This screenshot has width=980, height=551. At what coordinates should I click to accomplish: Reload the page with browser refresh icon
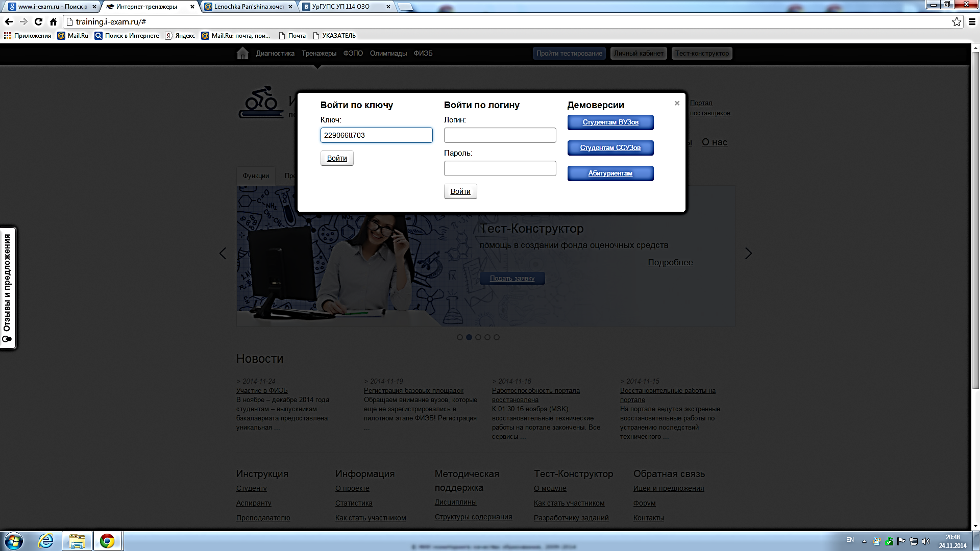pos(38,21)
